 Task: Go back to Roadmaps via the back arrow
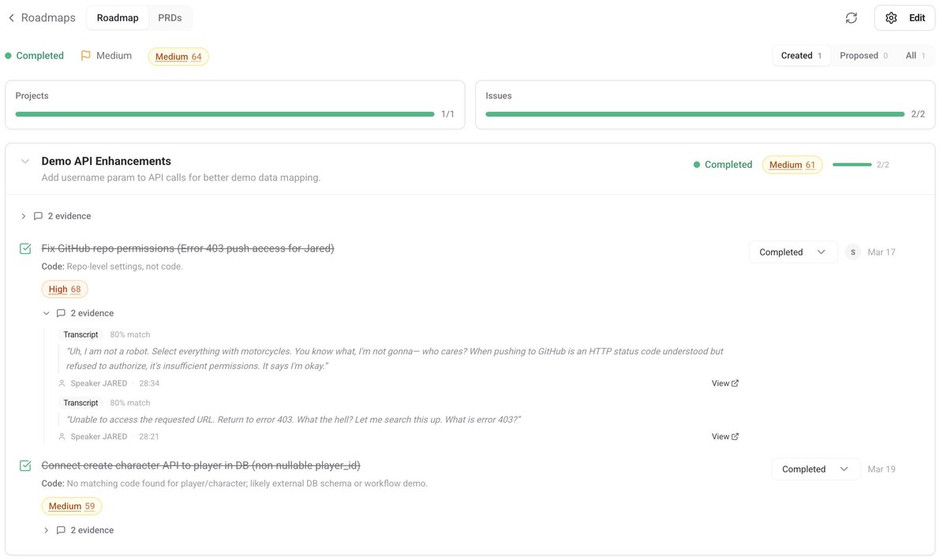pyautogui.click(x=11, y=17)
